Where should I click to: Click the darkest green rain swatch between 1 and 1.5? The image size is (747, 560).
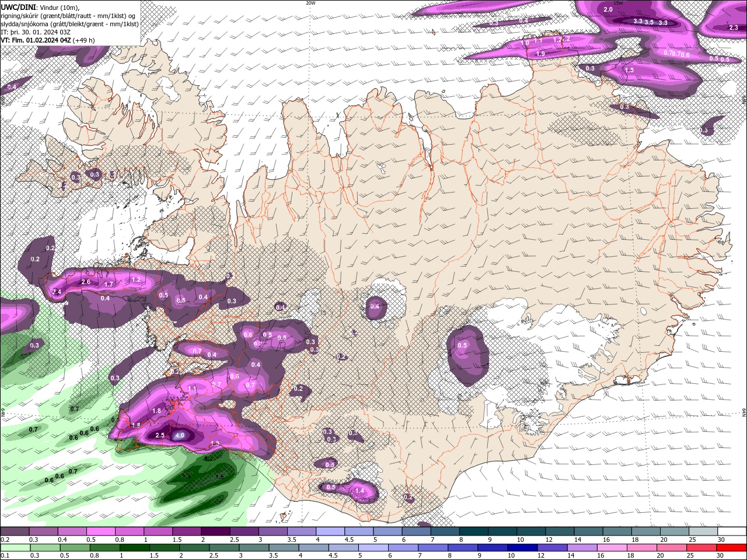pyautogui.click(x=134, y=548)
